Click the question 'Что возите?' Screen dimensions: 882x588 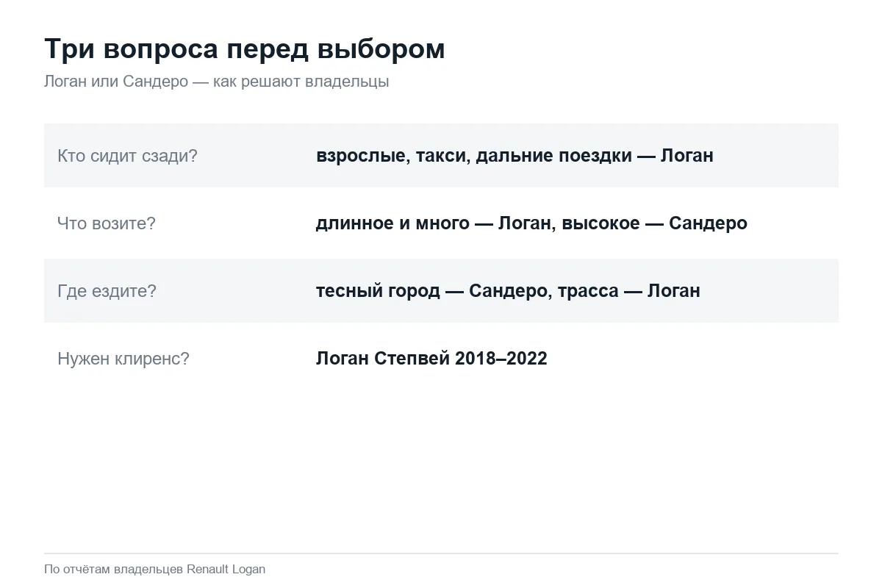[107, 223]
